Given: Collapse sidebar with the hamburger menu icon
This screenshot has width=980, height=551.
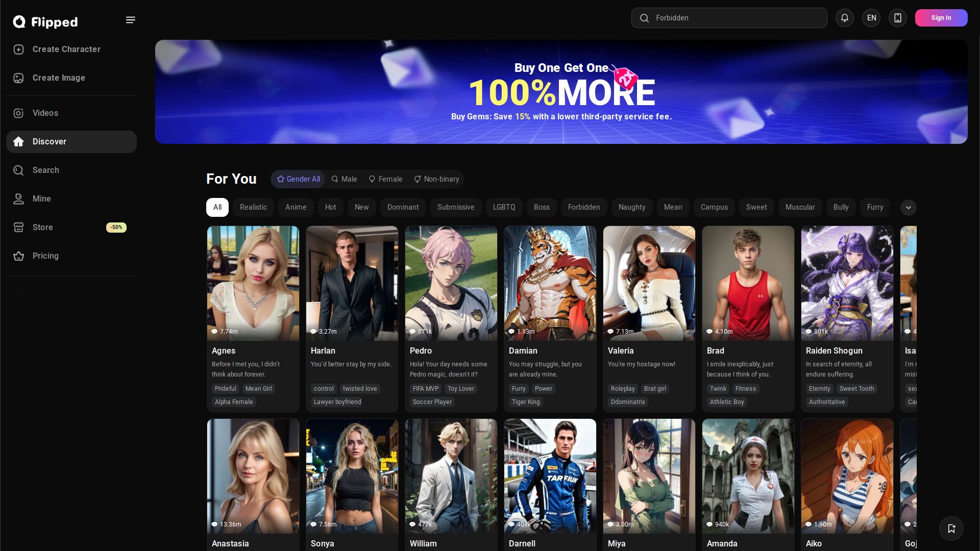Looking at the screenshot, I should pyautogui.click(x=131, y=20).
